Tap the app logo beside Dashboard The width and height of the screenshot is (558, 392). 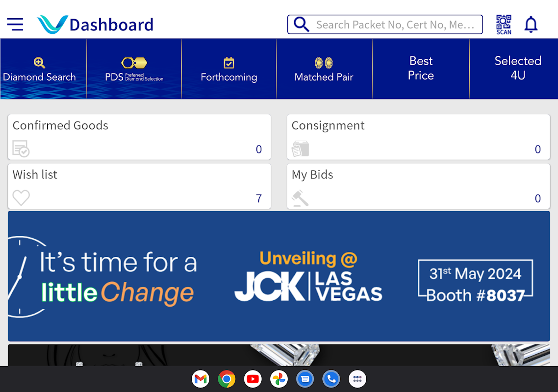point(52,24)
